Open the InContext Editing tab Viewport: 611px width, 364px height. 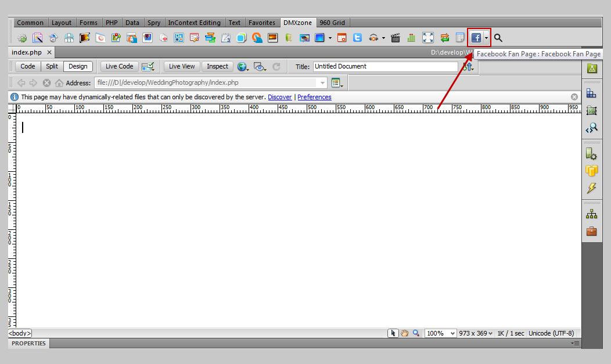click(194, 23)
